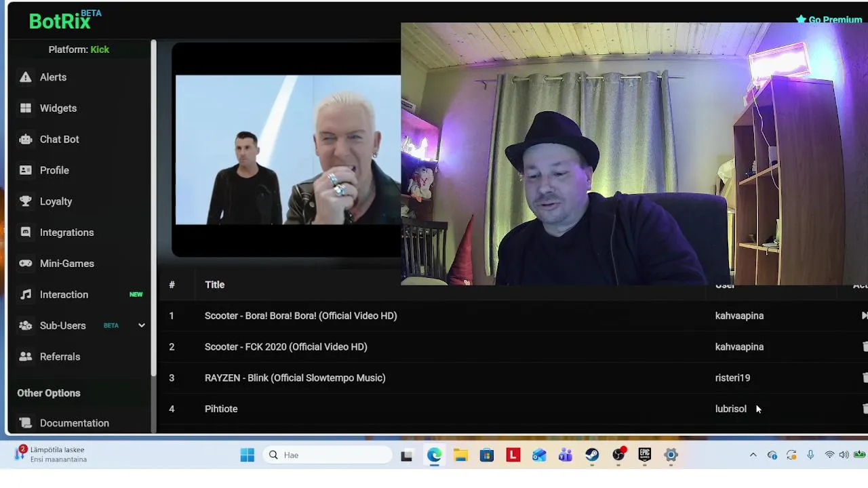Click Go Premium link

pos(829,20)
